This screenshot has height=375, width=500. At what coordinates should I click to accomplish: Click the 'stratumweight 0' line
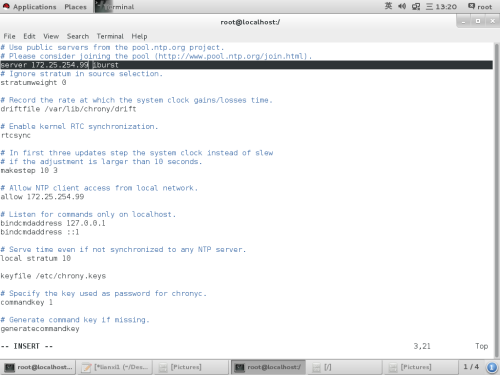[33, 82]
